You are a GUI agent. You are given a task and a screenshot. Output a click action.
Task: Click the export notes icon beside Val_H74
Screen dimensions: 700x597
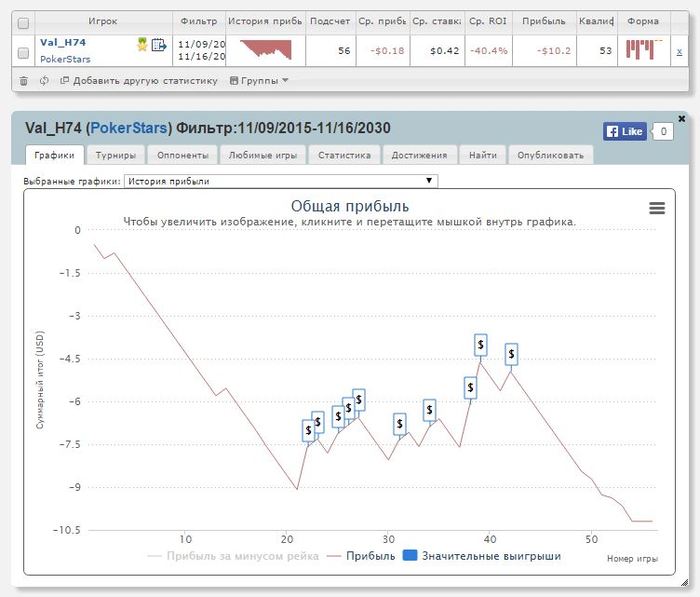point(158,45)
